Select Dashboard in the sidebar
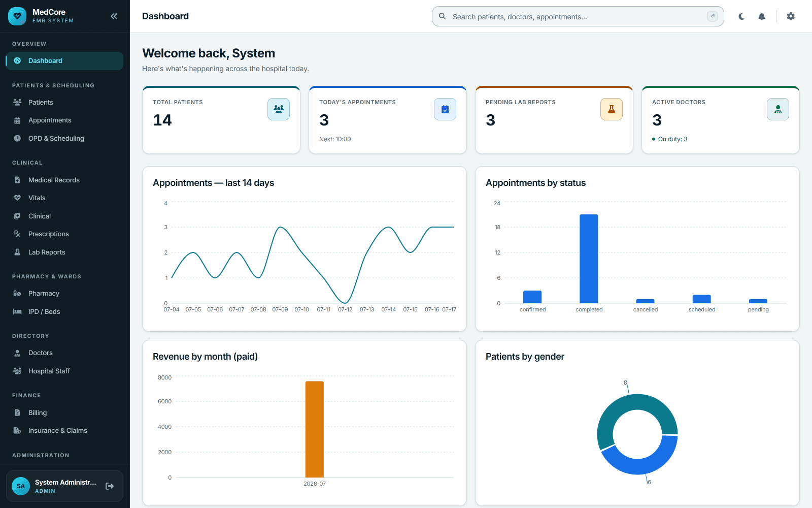Viewport: 812px width, 508px height. pyautogui.click(x=64, y=60)
